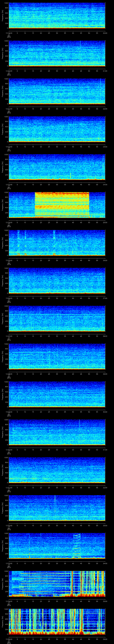
Task: Click the 13:21:00 time label
Action: point(9,109)
